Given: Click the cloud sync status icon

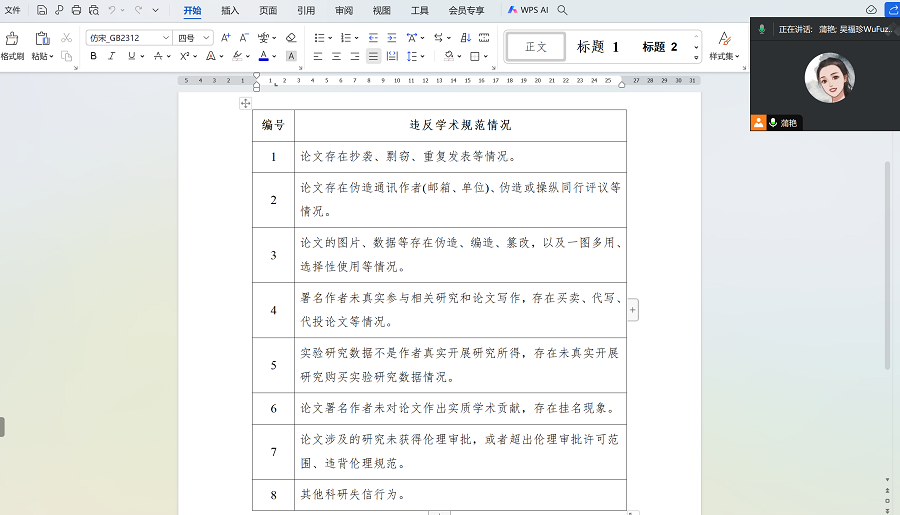Looking at the screenshot, I should click(x=871, y=10).
